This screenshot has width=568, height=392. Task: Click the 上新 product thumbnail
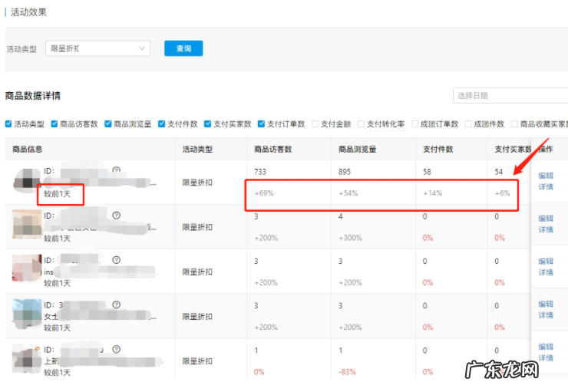point(27,359)
